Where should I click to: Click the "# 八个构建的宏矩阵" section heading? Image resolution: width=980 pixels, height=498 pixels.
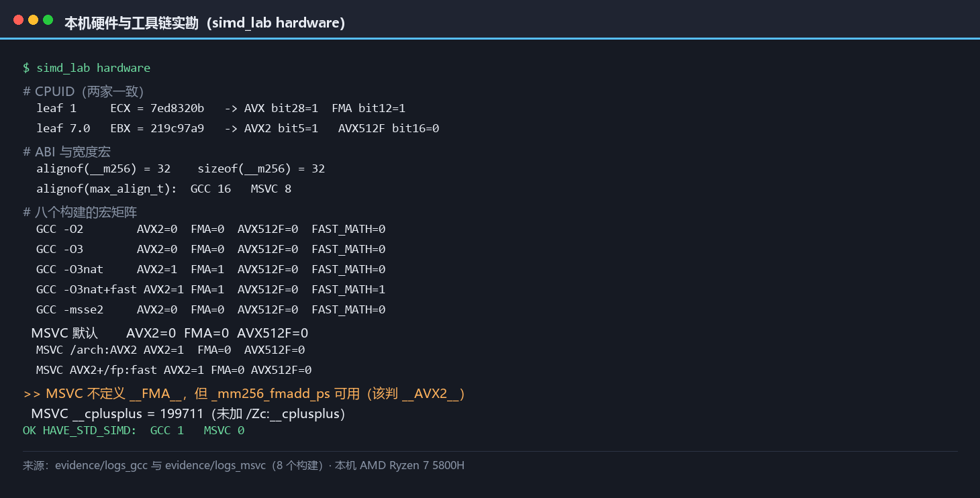[x=80, y=212]
